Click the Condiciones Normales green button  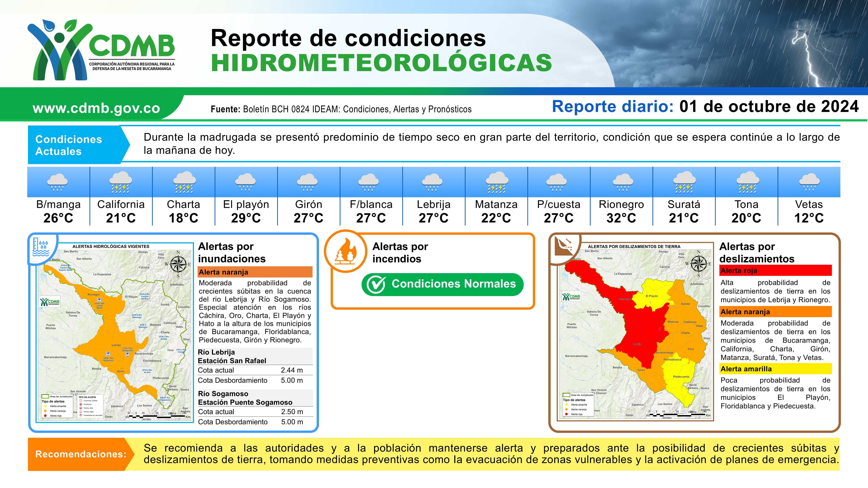click(x=442, y=284)
